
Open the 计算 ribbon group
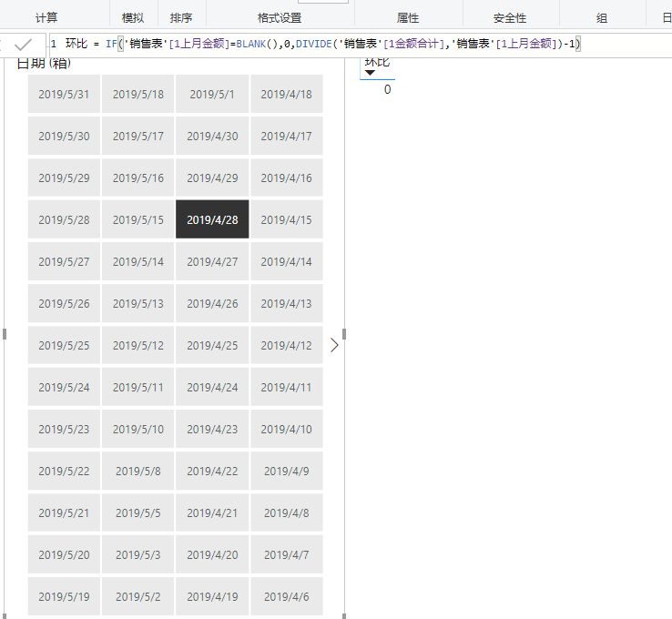pos(46,18)
